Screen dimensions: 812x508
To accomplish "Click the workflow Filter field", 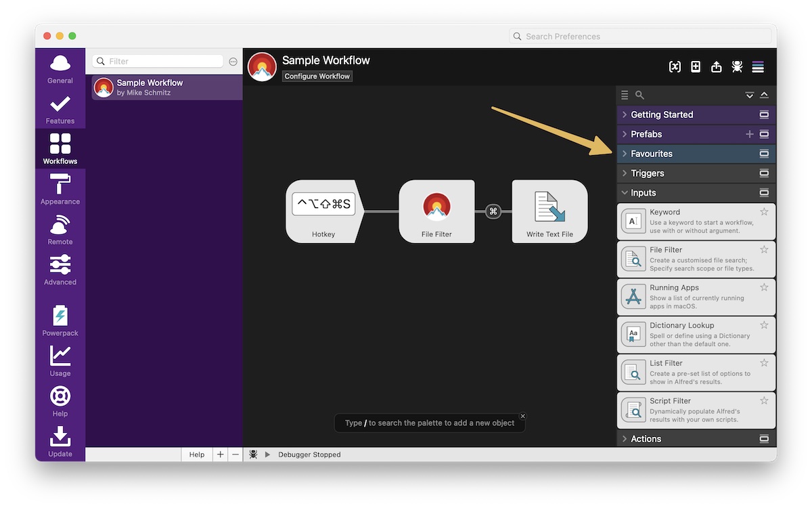I will (158, 61).
